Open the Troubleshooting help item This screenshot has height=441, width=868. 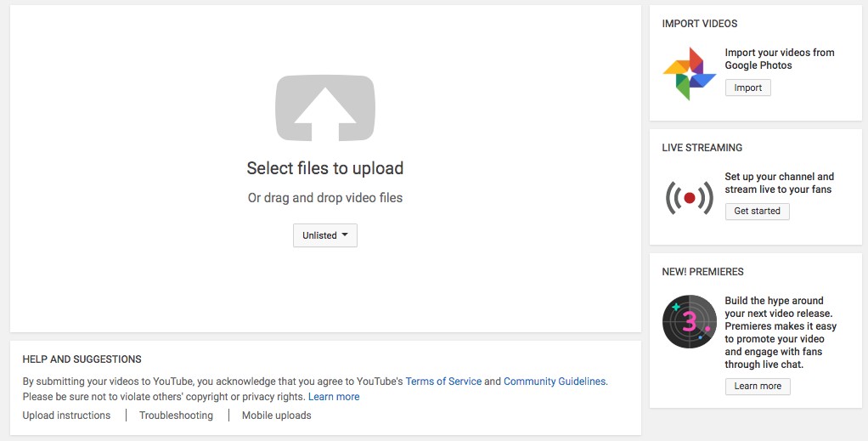tap(176, 416)
